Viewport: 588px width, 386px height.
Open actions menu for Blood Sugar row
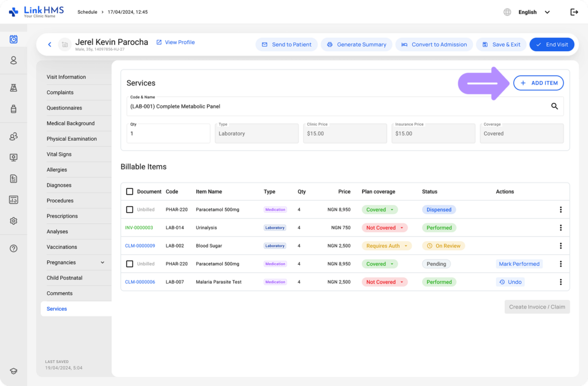coord(560,246)
